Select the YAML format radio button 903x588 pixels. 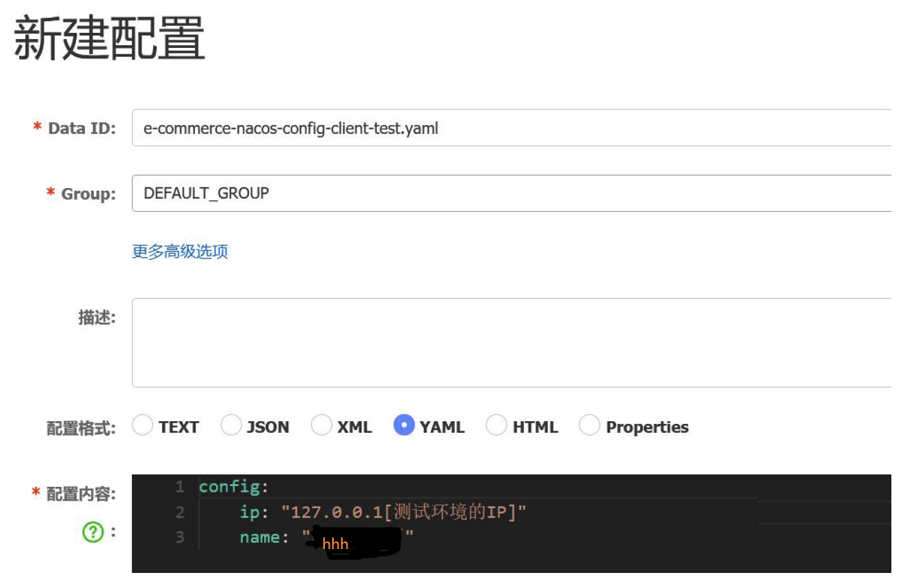click(404, 425)
